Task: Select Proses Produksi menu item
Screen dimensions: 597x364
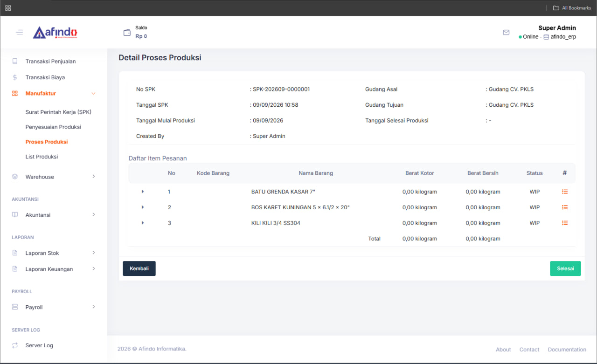Action: pos(47,142)
